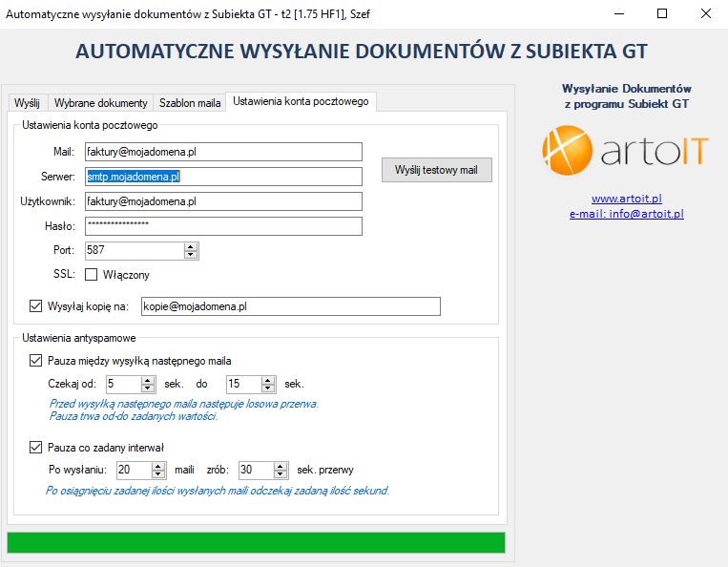Increase the Port value with up arrow
The width and height of the screenshot is (728, 567).
[x=191, y=246]
